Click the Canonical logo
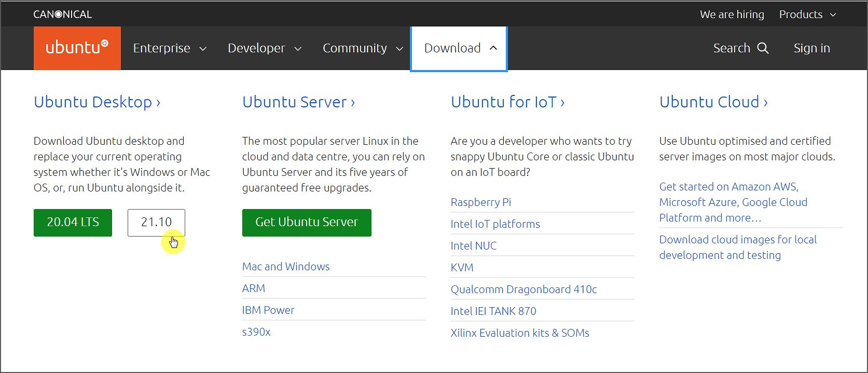The image size is (868, 373). tap(63, 15)
